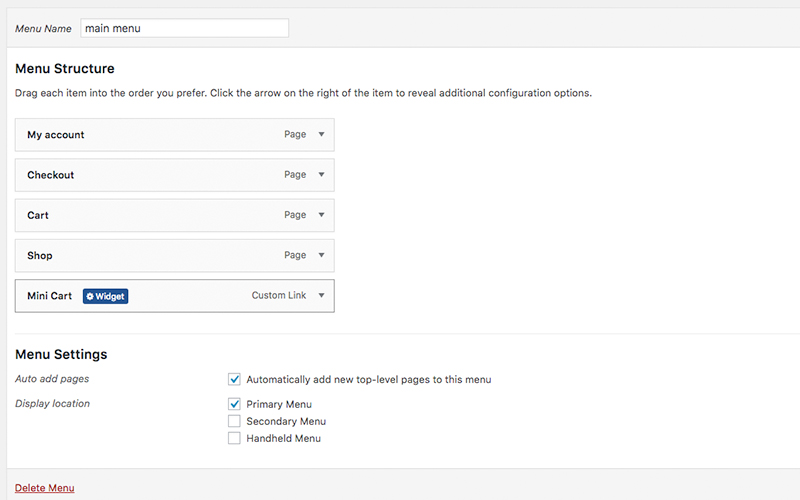This screenshot has width=800, height=500.
Task: Expand the Shop menu item arrow
Action: [x=321, y=255]
